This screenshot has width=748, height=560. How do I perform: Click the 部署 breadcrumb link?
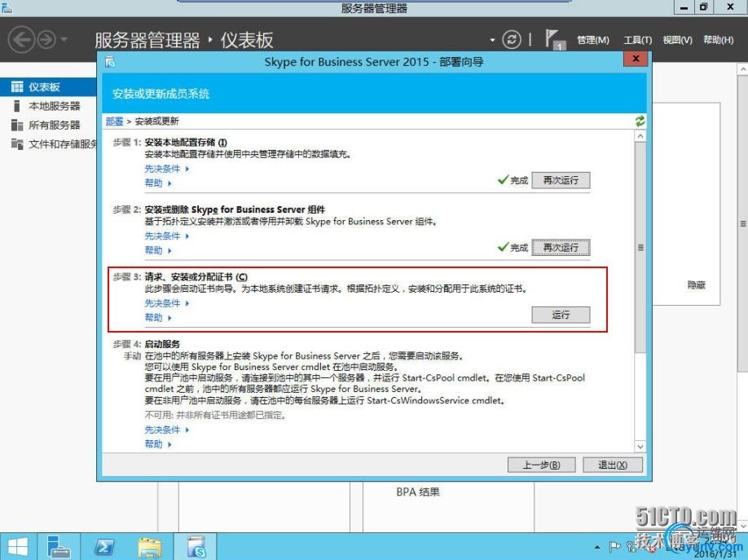pos(115,121)
